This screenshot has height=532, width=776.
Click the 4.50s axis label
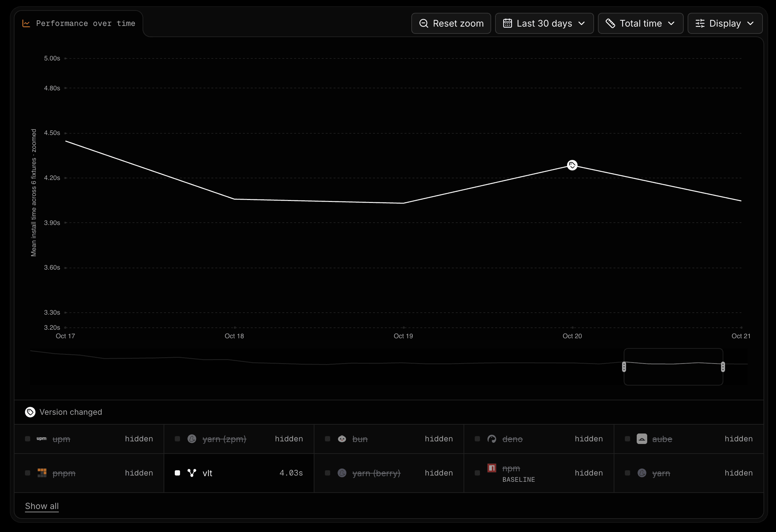click(52, 133)
